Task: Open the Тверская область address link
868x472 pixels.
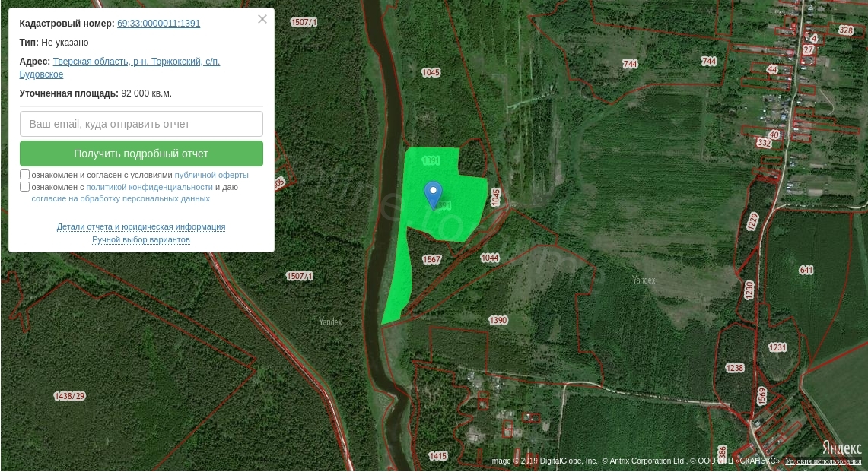Action: tap(119, 68)
